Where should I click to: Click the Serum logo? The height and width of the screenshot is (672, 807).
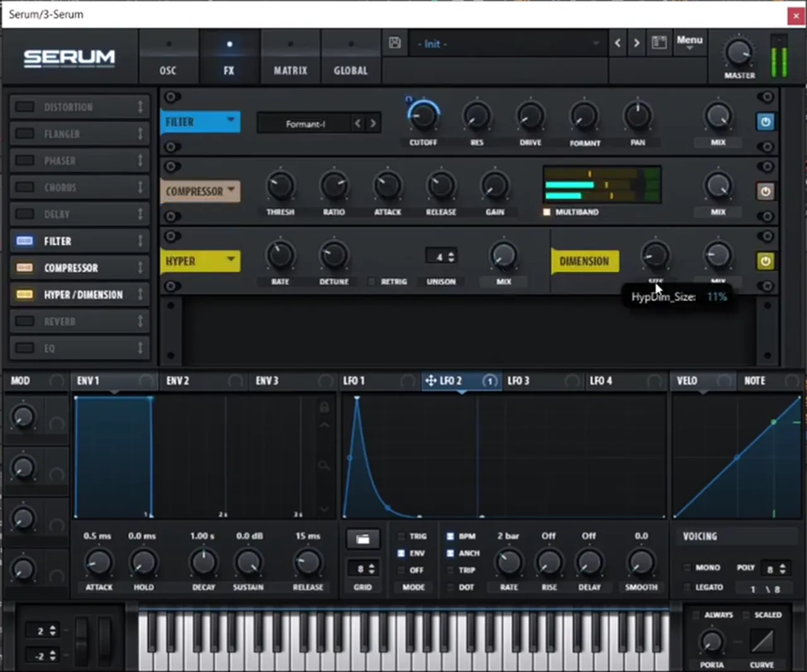(x=69, y=59)
